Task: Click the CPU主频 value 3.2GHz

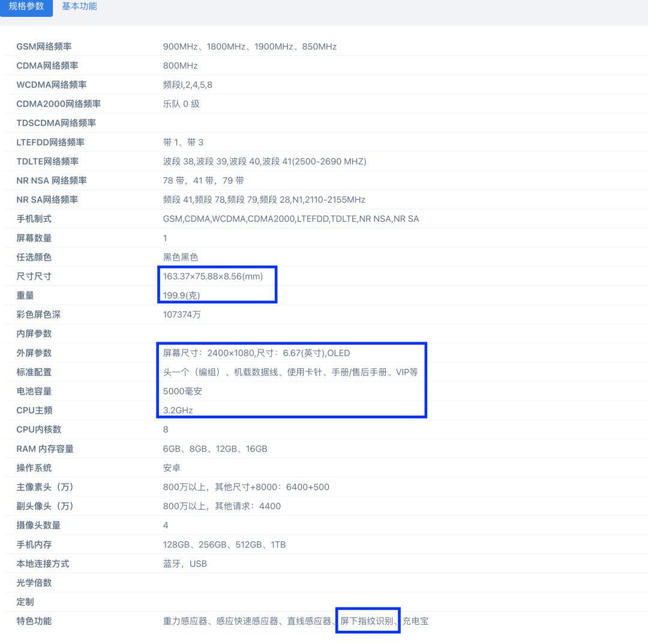Action: [177, 410]
